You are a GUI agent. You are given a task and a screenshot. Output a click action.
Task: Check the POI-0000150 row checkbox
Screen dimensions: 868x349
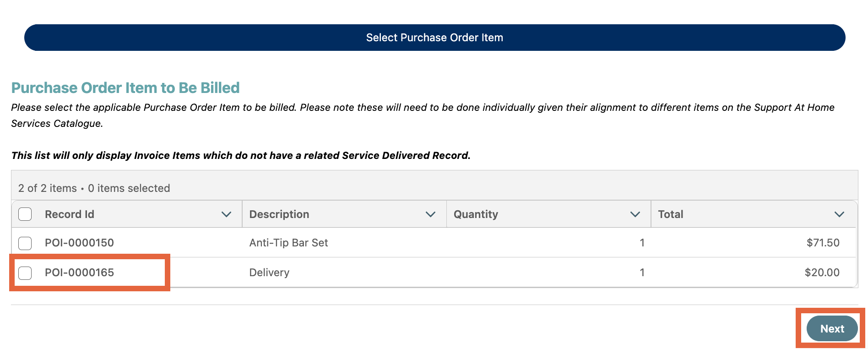pos(25,243)
